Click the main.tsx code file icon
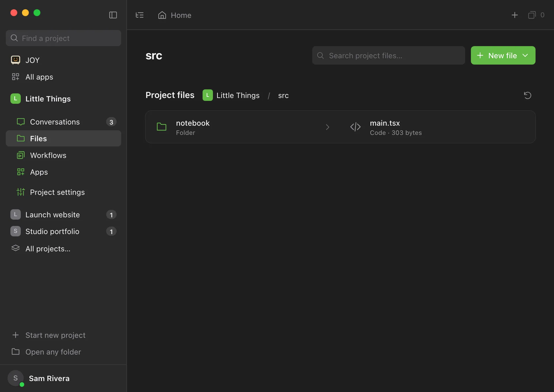This screenshot has height=392, width=554. (355, 127)
